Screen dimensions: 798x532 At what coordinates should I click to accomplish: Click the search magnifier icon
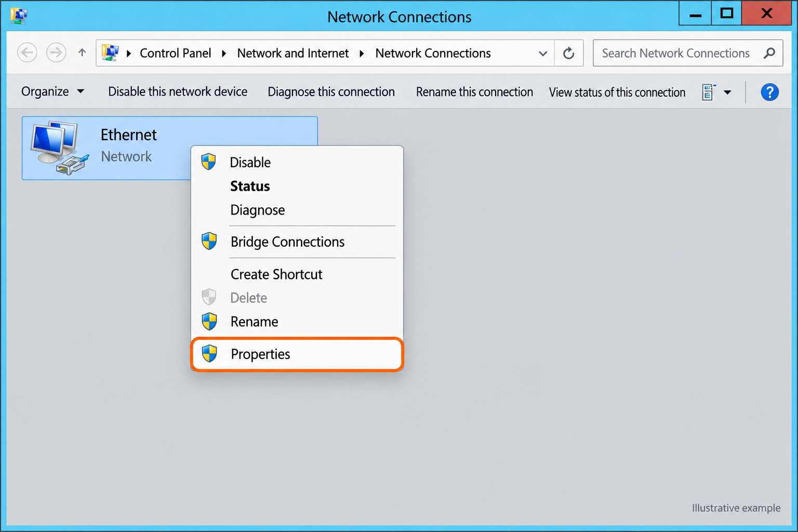[x=769, y=53]
